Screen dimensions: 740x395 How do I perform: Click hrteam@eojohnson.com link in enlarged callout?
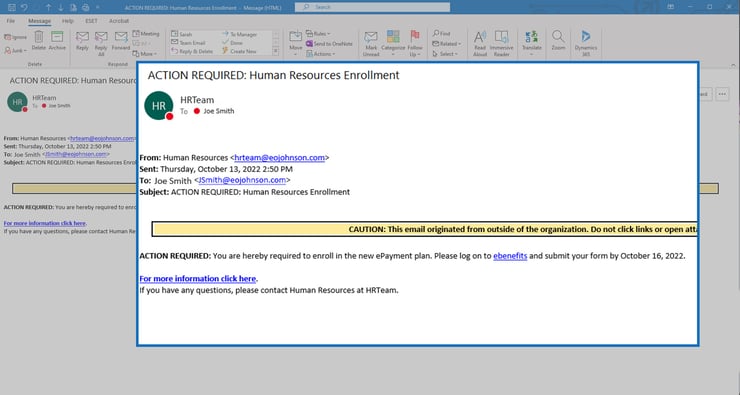(279, 158)
